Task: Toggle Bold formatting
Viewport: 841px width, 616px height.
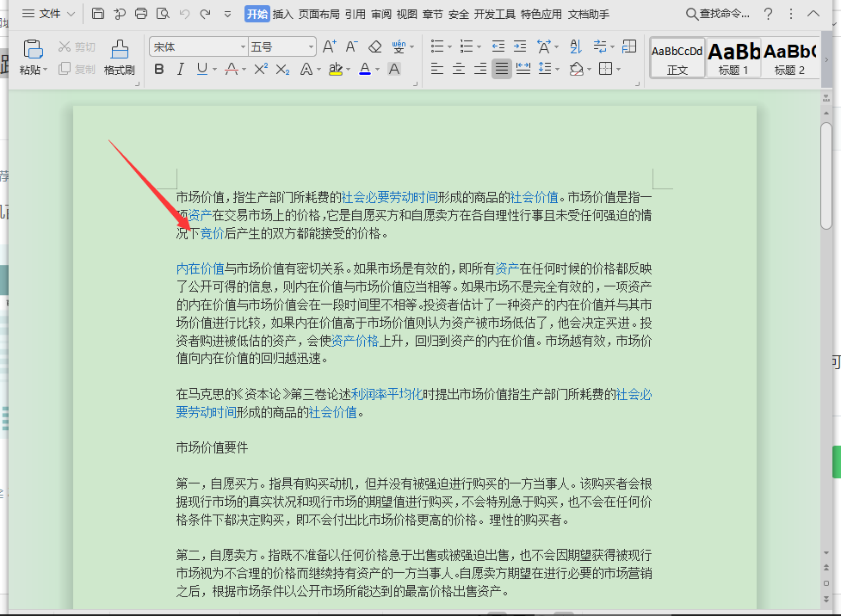Action: click(158, 69)
